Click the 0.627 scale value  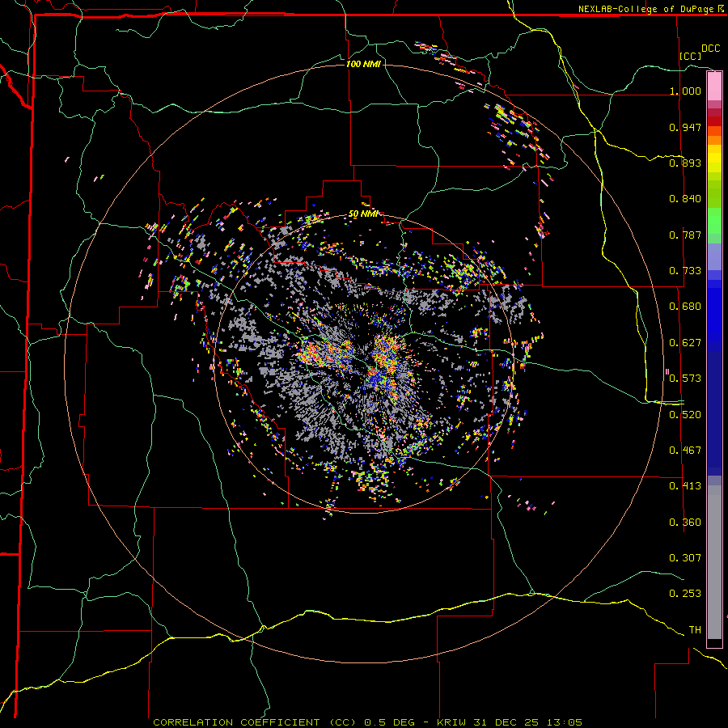(x=685, y=343)
